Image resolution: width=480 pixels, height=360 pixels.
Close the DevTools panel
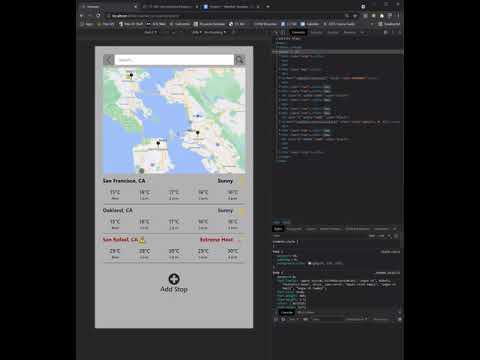pyautogui.click(x=399, y=32)
